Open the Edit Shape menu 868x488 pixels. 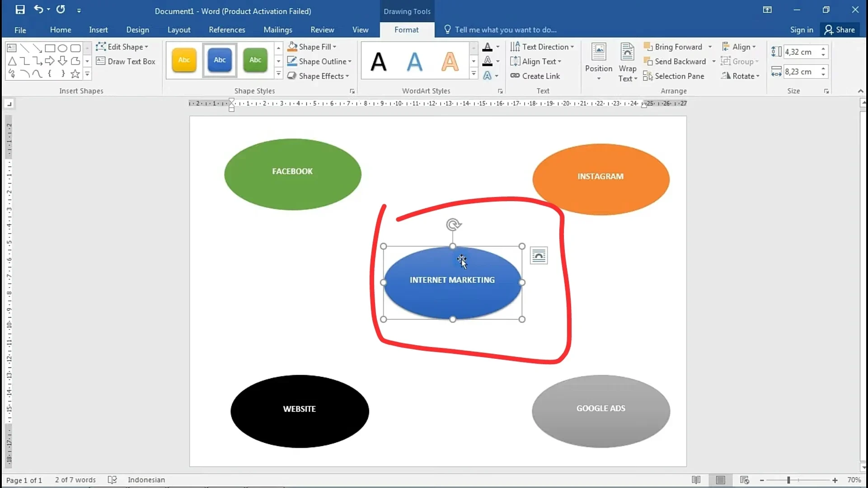(122, 47)
